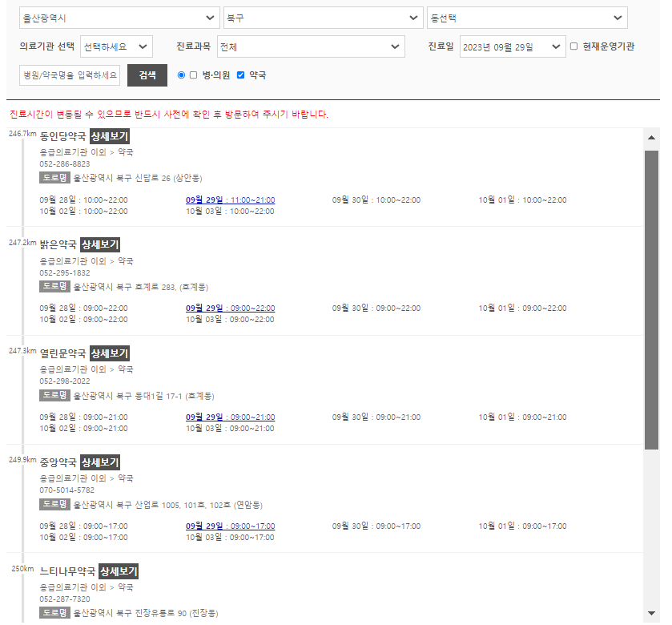Click the 열린문약국 pharmacy name

point(63,353)
